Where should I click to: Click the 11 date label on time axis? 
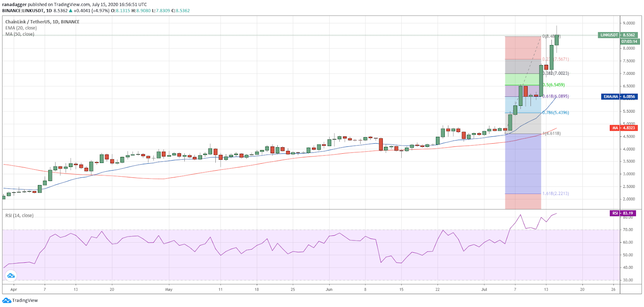(220, 290)
